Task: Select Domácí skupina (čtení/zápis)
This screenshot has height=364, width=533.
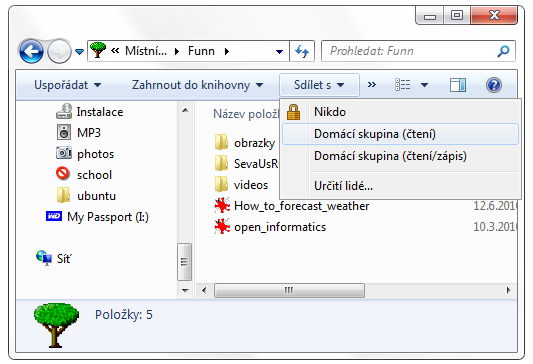Action: (400, 156)
